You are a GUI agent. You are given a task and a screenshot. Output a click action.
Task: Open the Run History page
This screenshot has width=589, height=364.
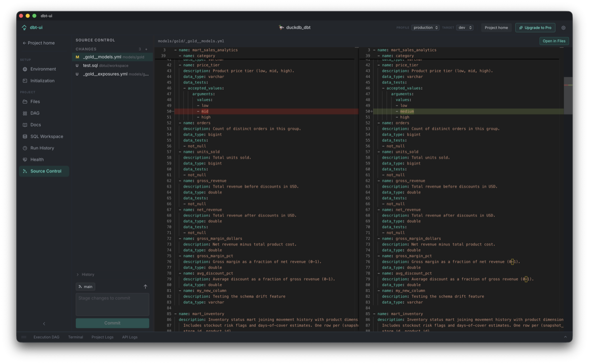pyautogui.click(x=44, y=148)
